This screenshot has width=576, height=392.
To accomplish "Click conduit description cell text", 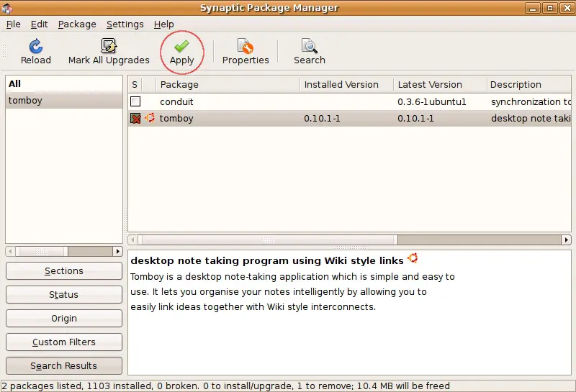I will [531, 101].
